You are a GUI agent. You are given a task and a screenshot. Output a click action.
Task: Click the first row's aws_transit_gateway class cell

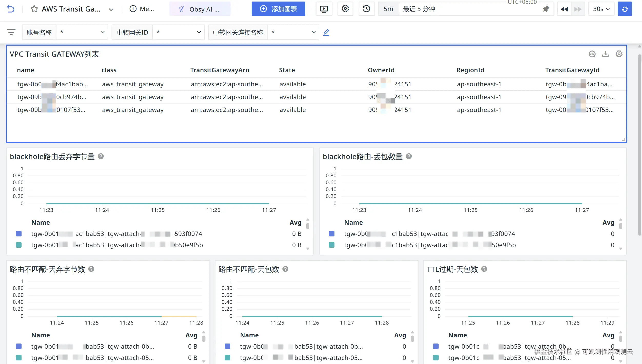pyautogui.click(x=133, y=84)
